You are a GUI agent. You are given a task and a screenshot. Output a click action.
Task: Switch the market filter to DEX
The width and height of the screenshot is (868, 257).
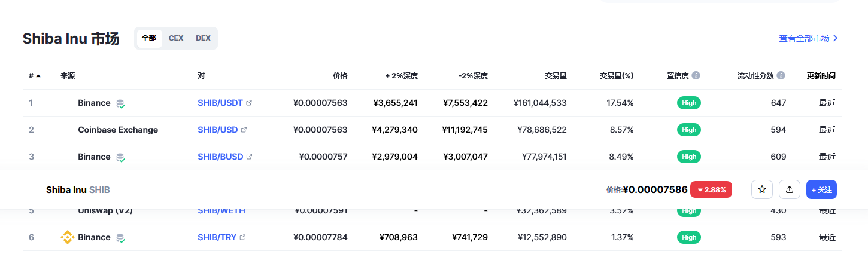click(203, 38)
